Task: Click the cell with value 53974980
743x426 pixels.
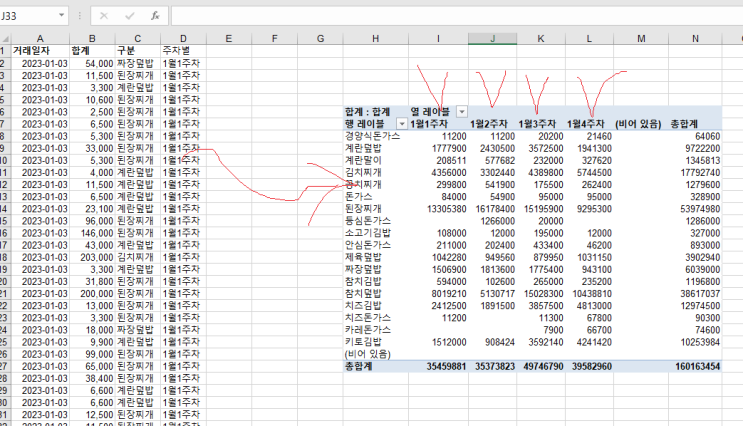Action: point(700,209)
